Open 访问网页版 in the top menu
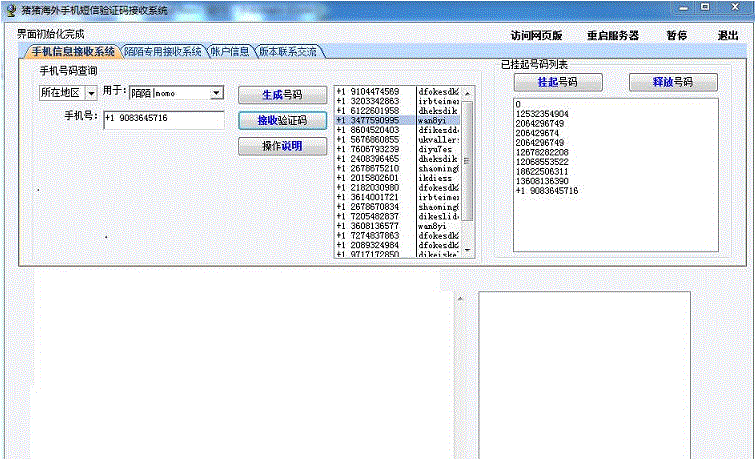755x459 pixels. click(x=535, y=34)
